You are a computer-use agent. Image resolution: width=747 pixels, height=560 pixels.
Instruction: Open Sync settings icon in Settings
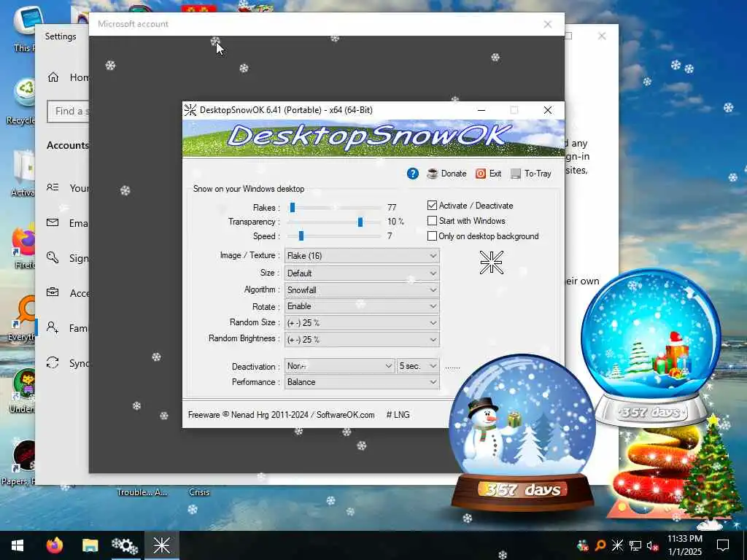click(x=53, y=362)
